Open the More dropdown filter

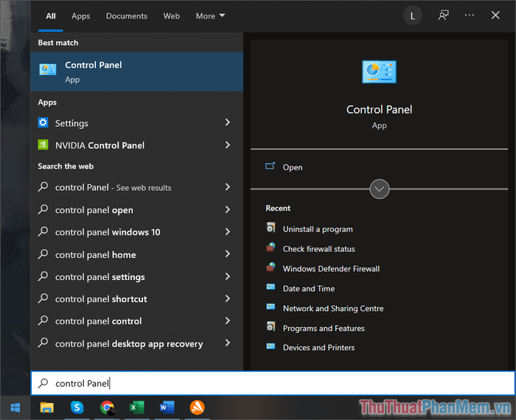pyautogui.click(x=210, y=15)
